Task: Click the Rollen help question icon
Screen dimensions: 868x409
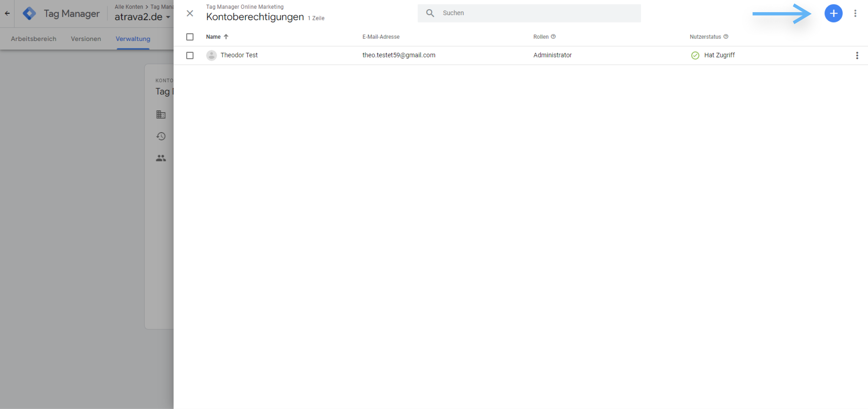Action: pyautogui.click(x=553, y=37)
